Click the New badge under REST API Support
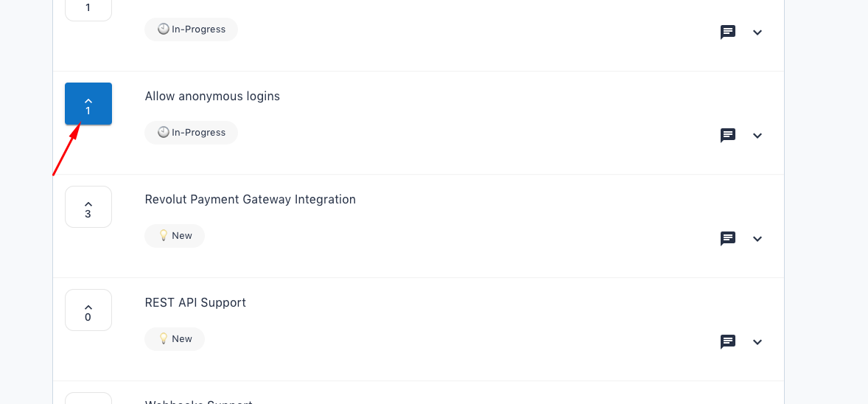 [175, 338]
